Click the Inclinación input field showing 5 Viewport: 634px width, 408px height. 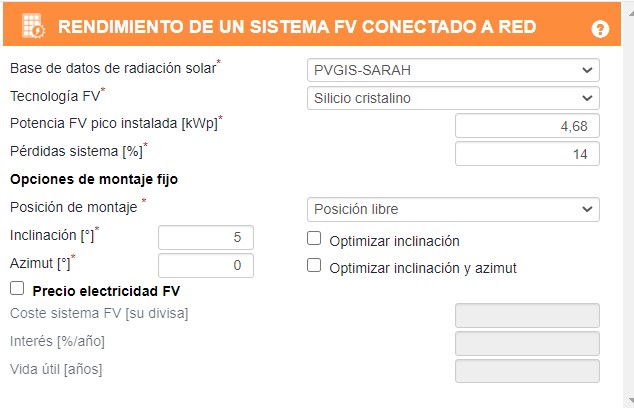tap(206, 237)
